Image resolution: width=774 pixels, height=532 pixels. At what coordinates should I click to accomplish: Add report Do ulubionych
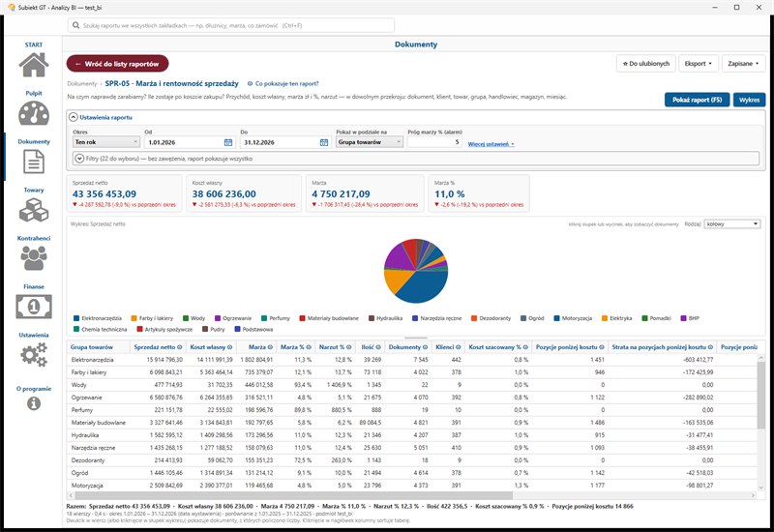coord(645,64)
